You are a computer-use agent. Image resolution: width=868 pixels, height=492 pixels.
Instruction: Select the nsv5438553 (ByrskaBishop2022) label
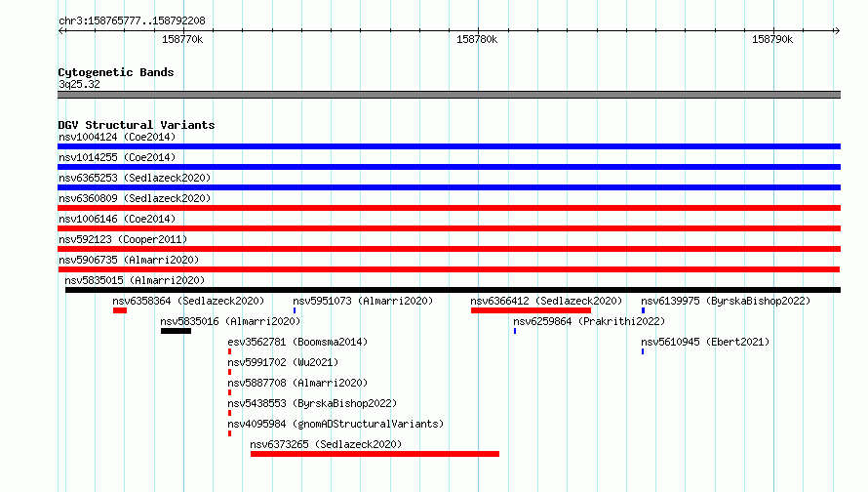[x=312, y=403]
